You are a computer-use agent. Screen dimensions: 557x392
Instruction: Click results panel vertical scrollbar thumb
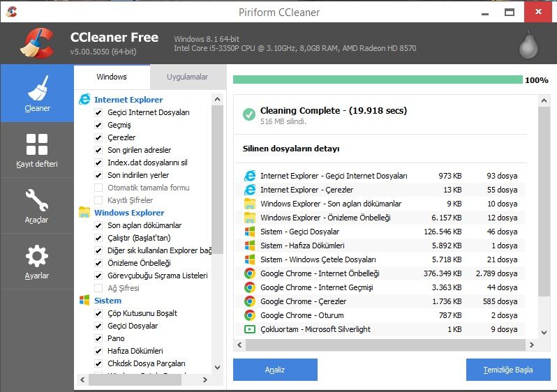[x=544, y=202]
